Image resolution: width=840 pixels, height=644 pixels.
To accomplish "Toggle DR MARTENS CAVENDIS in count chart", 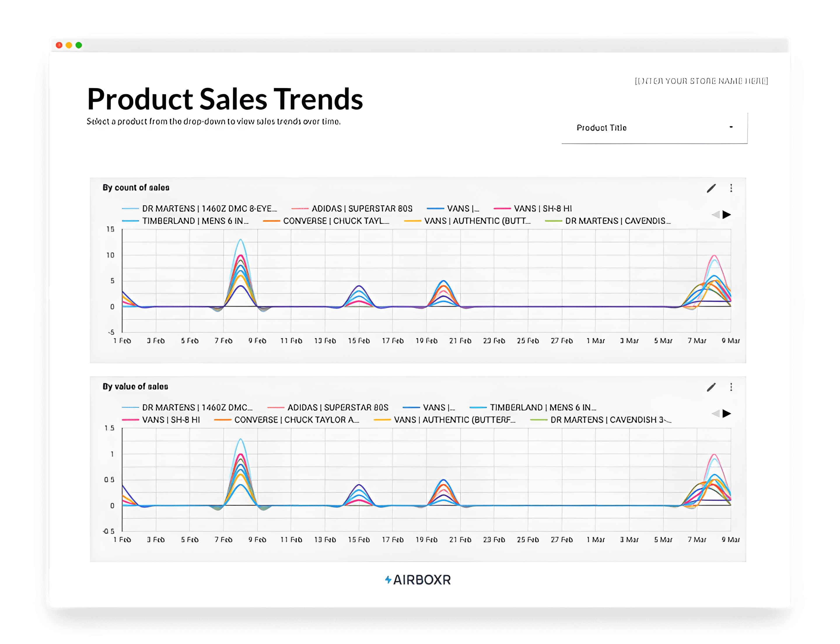I will pyautogui.click(x=608, y=221).
